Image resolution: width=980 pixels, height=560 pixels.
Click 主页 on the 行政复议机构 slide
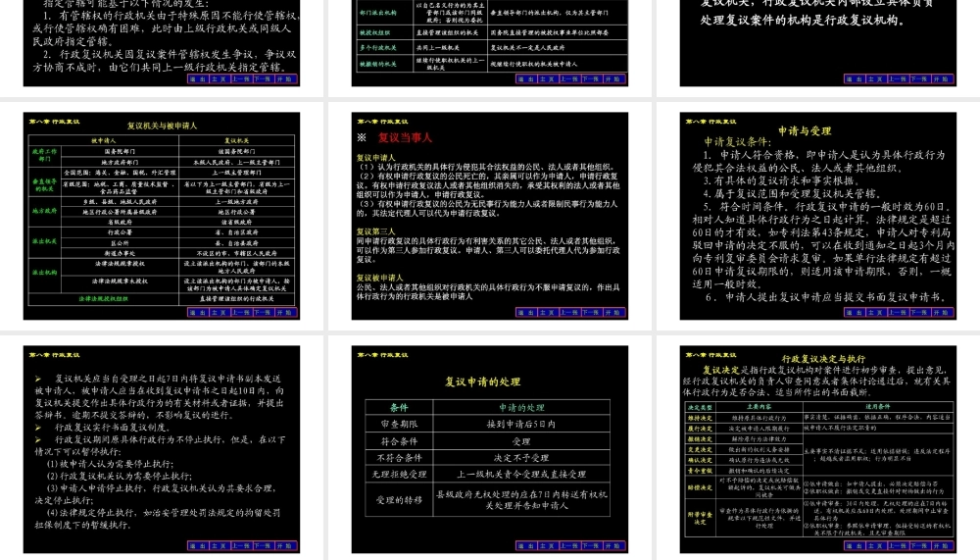tap(875, 78)
